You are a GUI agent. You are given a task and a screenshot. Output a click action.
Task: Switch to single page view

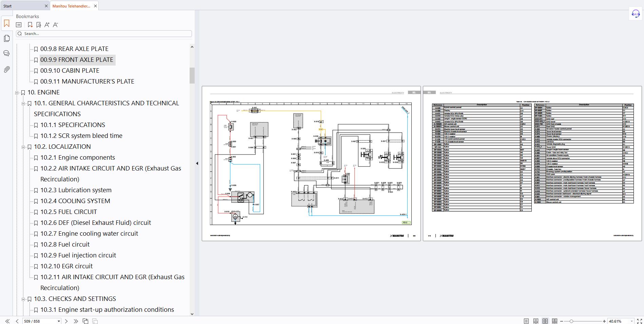click(526, 321)
